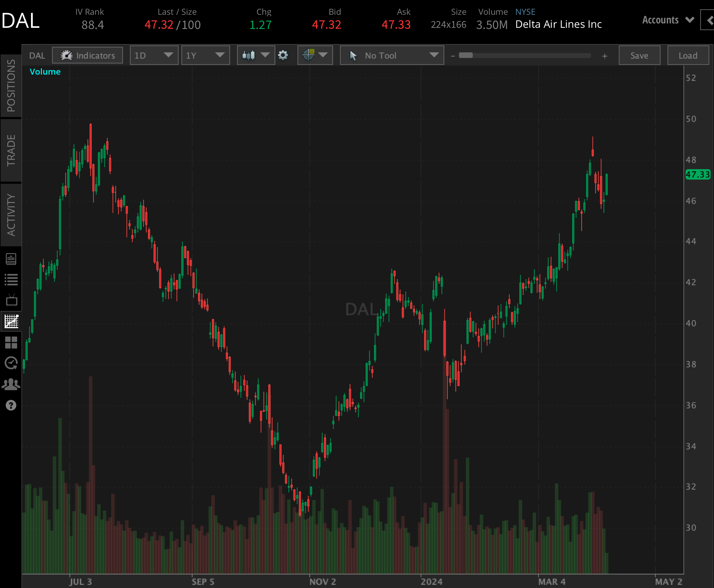Toggle the Volume indicator label

[x=45, y=72]
